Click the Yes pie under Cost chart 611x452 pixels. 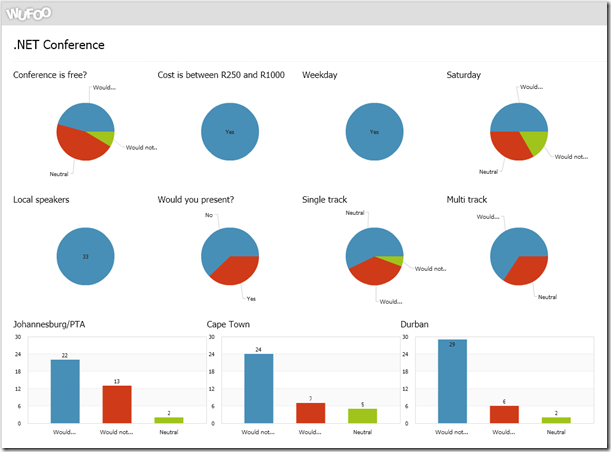[x=230, y=132]
